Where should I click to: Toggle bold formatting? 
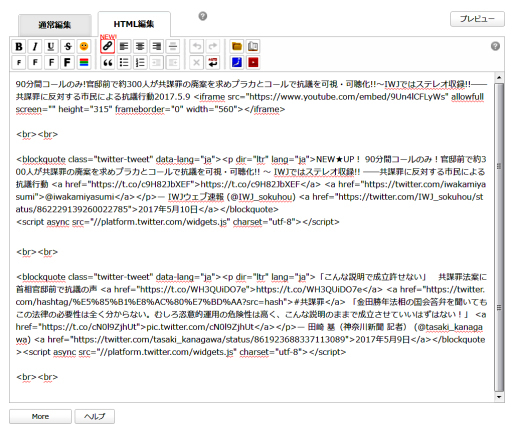pos(19,46)
